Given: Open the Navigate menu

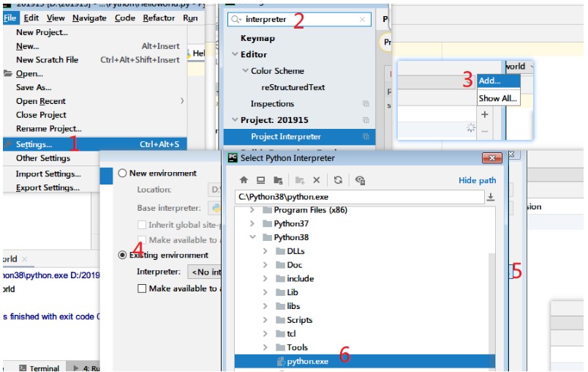Looking at the screenshot, I should click(x=89, y=18).
